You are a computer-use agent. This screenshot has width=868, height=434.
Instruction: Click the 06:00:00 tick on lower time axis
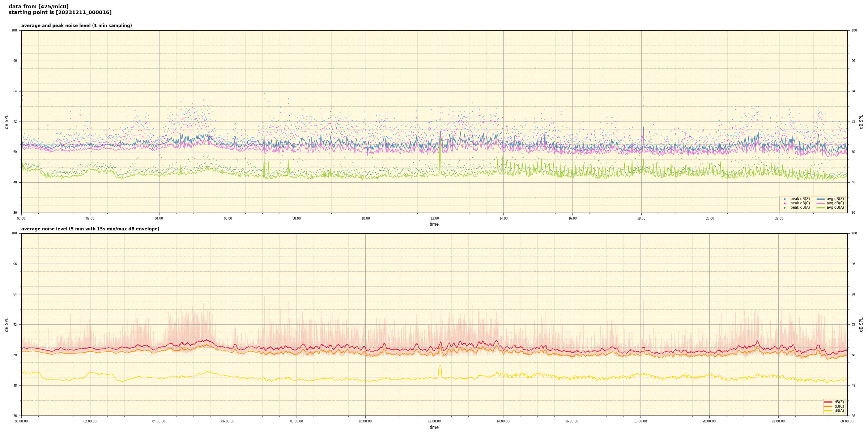[227, 421]
